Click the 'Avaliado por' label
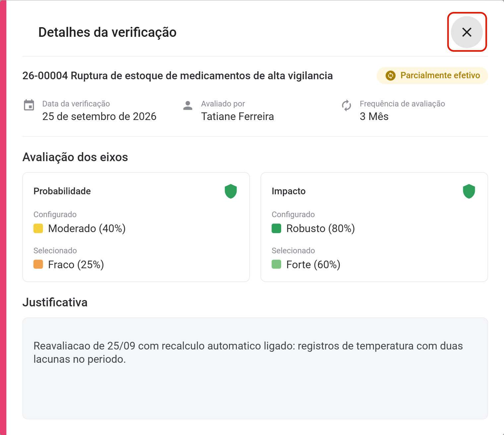504x435 pixels. coord(223,104)
